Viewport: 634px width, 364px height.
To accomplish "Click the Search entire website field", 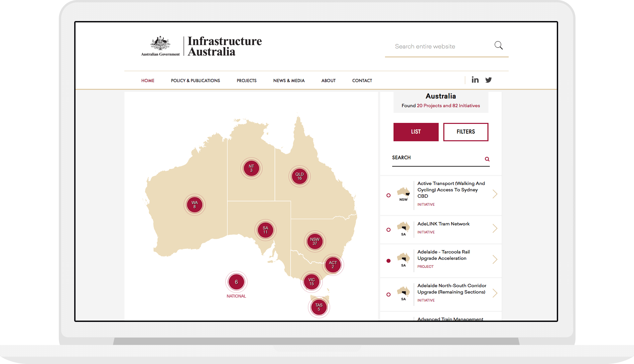I will click(x=439, y=46).
